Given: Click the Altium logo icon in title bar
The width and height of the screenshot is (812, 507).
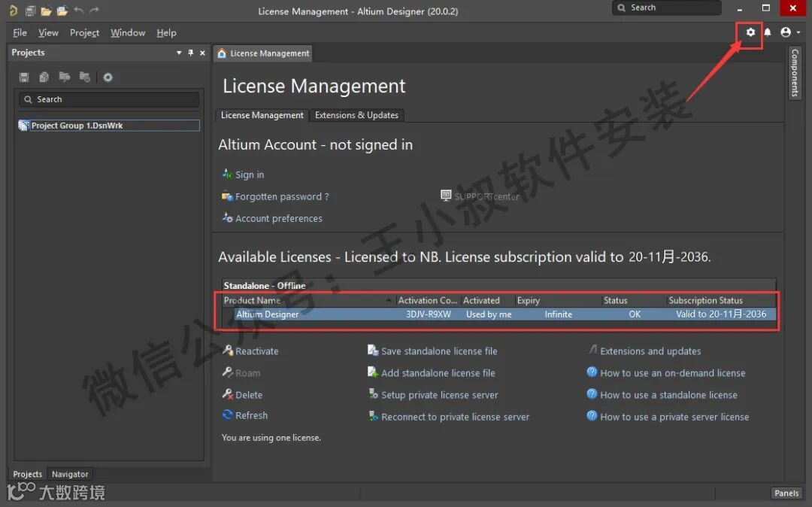Looking at the screenshot, I should pyautogui.click(x=13, y=11).
